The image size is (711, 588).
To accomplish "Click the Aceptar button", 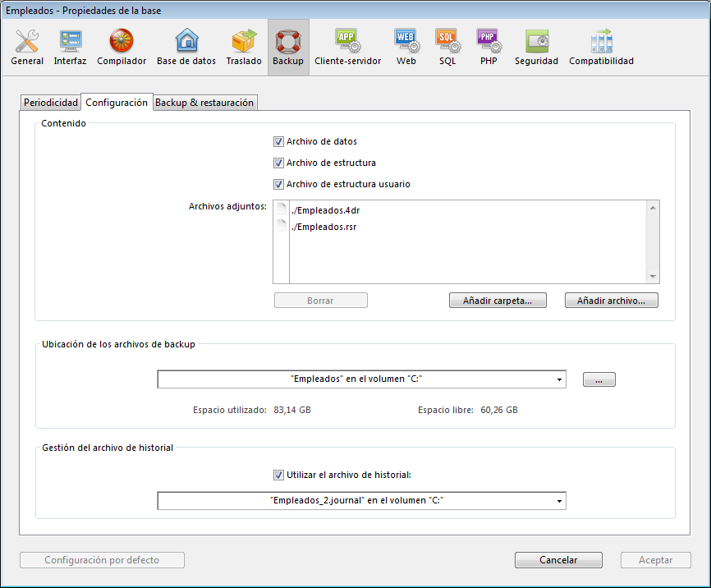I will [x=656, y=560].
